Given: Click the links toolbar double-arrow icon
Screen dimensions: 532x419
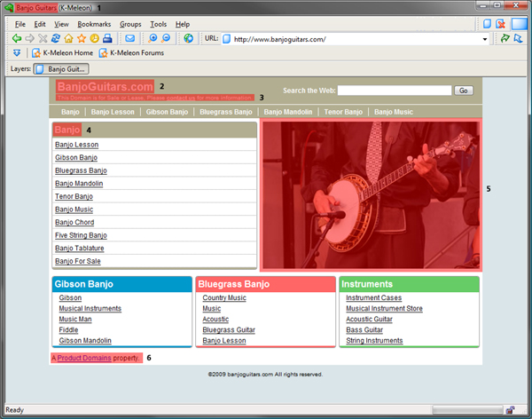Looking at the screenshot, I should coord(17,53).
